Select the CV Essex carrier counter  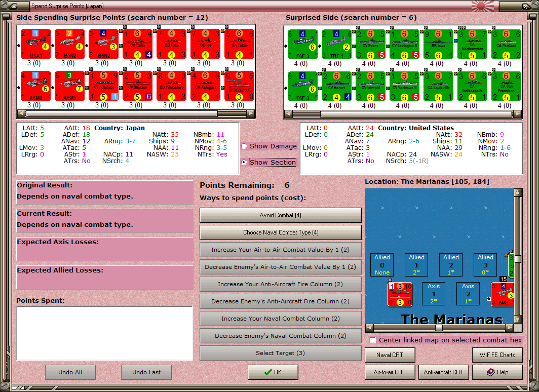point(371,45)
